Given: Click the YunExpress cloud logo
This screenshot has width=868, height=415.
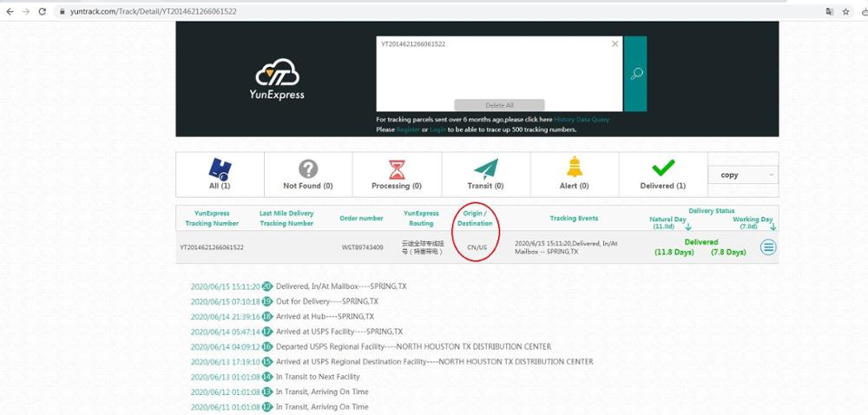Looking at the screenshot, I should tap(277, 79).
